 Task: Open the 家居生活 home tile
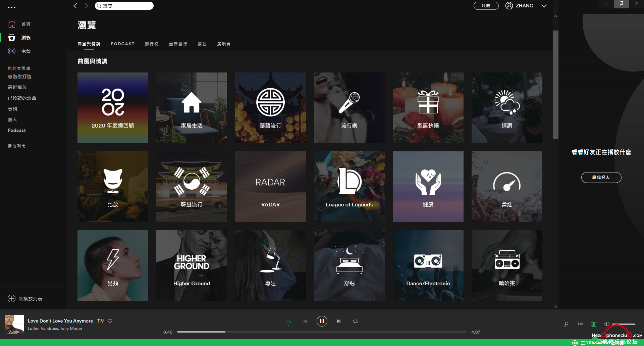coord(192,108)
